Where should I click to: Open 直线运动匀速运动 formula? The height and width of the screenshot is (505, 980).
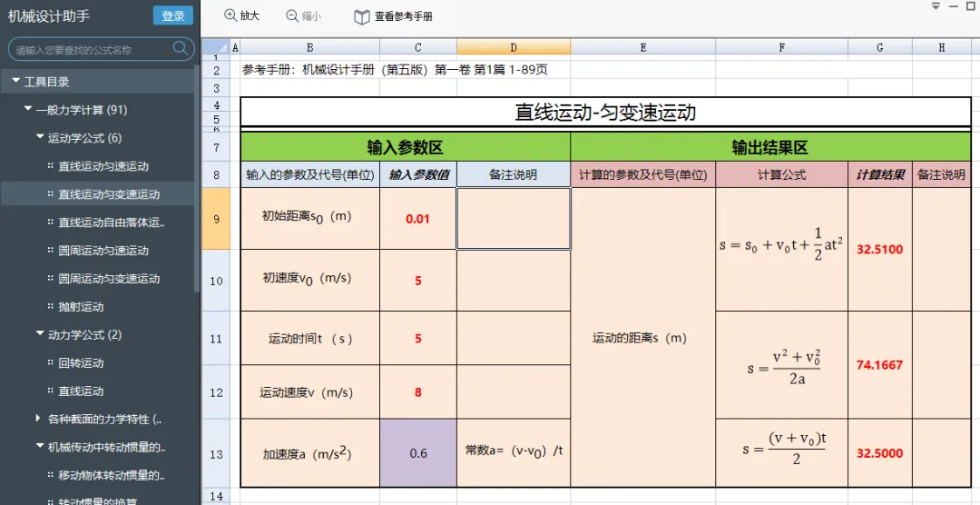pyautogui.click(x=103, y=166)
